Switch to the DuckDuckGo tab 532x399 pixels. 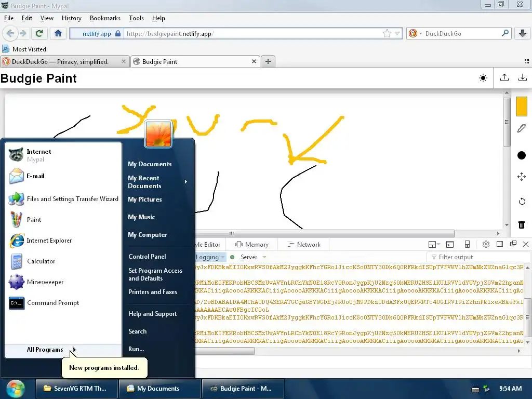click(60, 61)
